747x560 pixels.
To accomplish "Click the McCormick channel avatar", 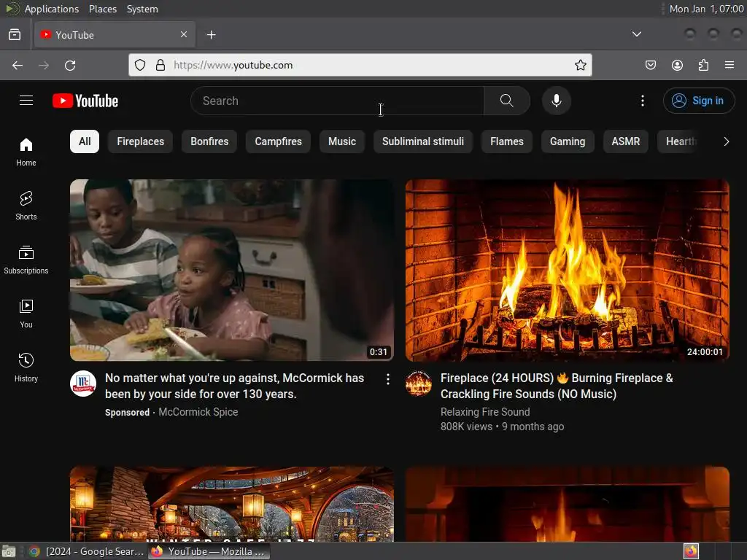I will (x=83, y=384).
